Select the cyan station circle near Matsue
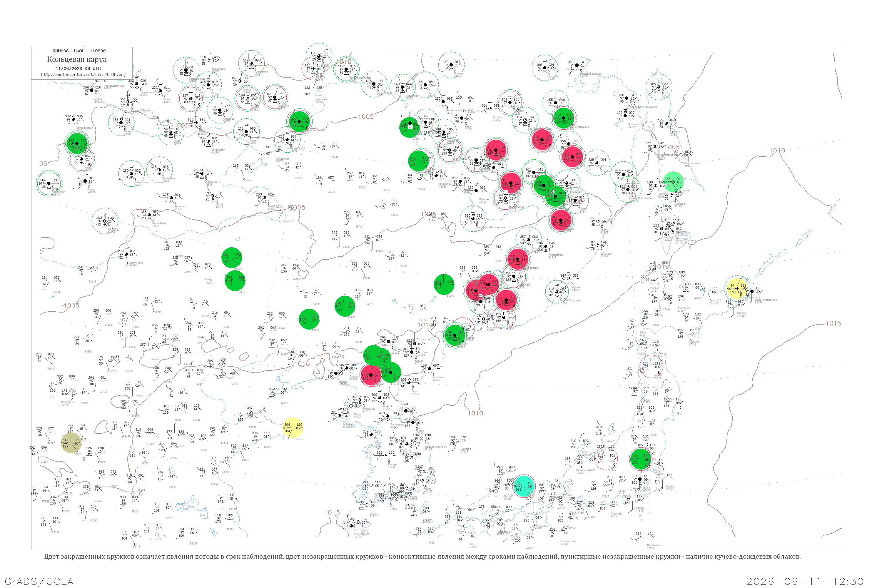 click(524, 486)
